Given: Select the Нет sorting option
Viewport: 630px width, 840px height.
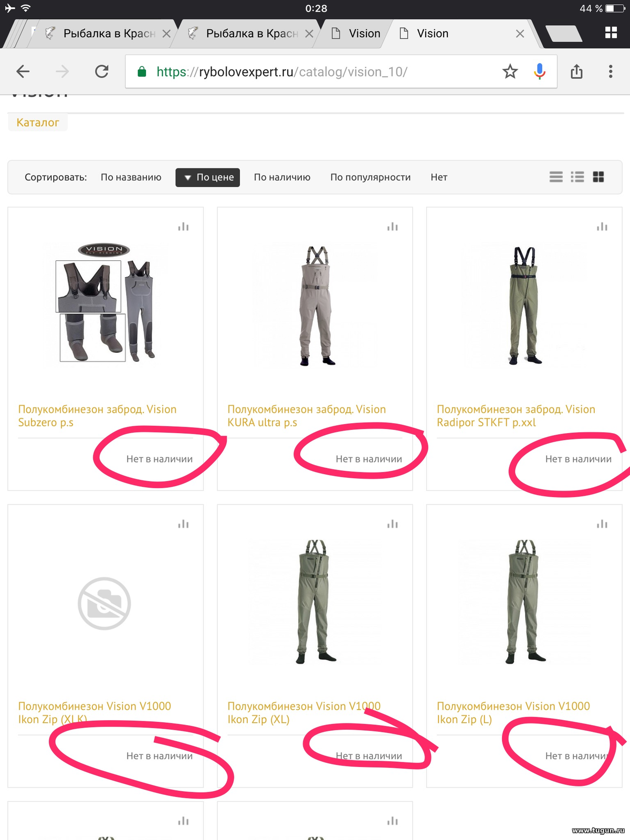Looking at the screenshot, I should 439,177.
